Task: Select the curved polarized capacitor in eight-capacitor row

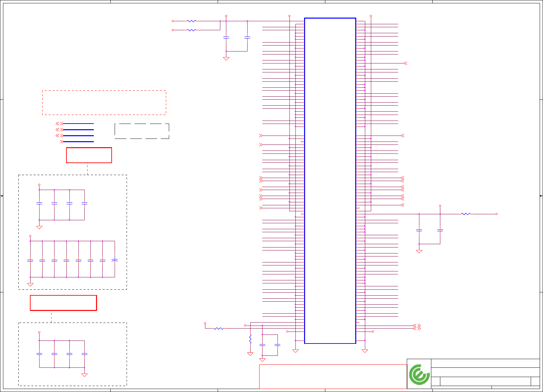Action: pos(115,260)
